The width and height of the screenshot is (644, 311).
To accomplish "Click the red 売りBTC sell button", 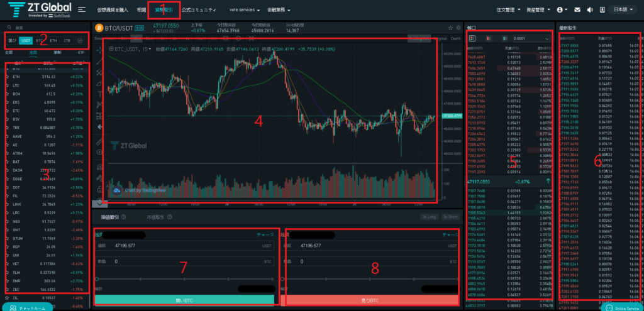I will pos(370,300).
